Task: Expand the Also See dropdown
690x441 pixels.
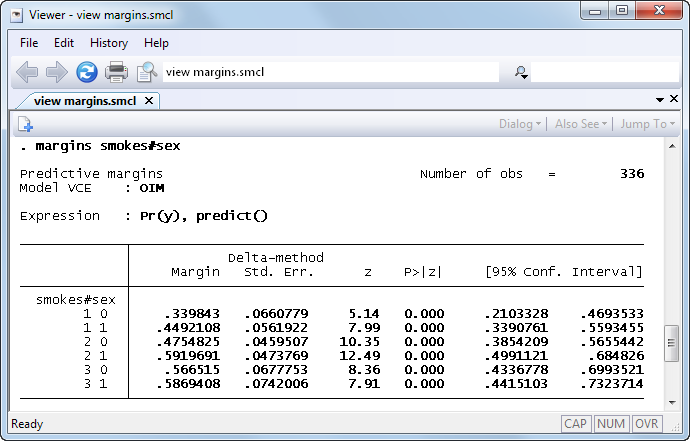Action: [581, 124]
